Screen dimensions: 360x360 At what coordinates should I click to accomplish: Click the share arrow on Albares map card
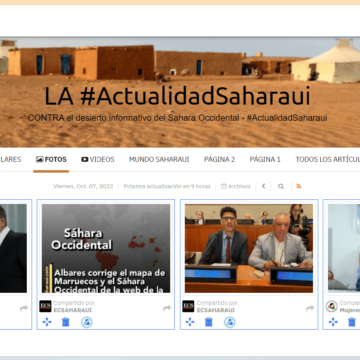[167, 308]
